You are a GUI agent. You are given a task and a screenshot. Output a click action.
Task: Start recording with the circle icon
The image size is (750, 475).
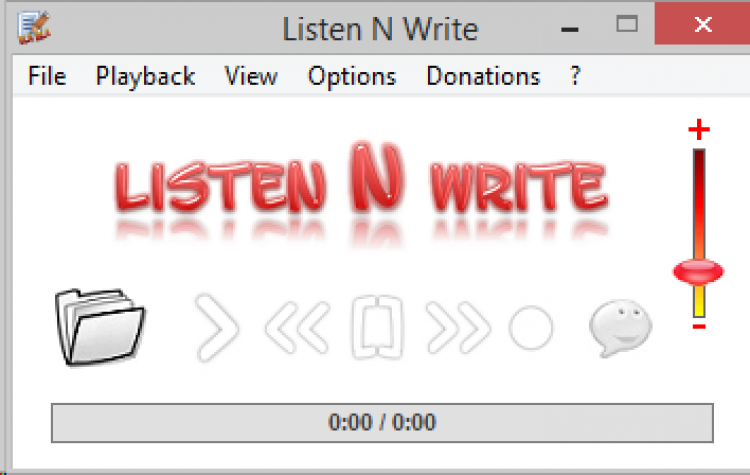point(531,328)
